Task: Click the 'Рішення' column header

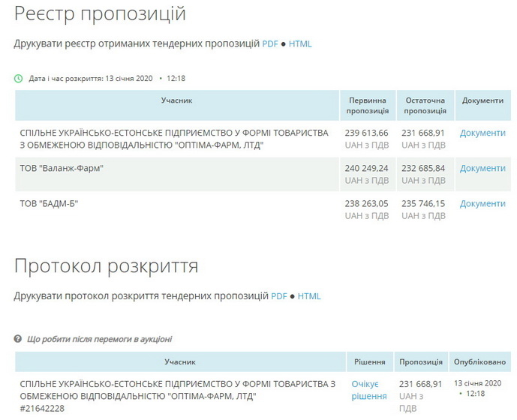Action: click(x=370, y=361)
